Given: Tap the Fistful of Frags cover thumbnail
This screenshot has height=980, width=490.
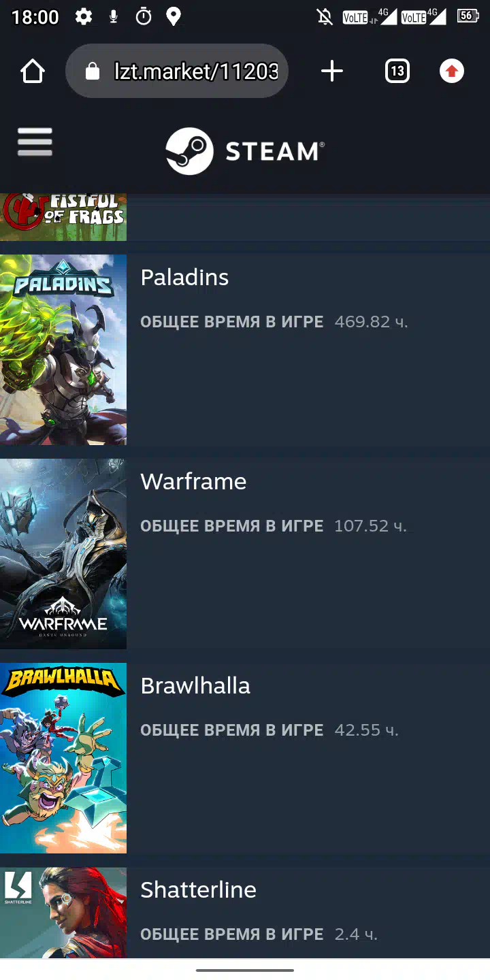Looking at the screenshot, I should [x=63, y=217].
